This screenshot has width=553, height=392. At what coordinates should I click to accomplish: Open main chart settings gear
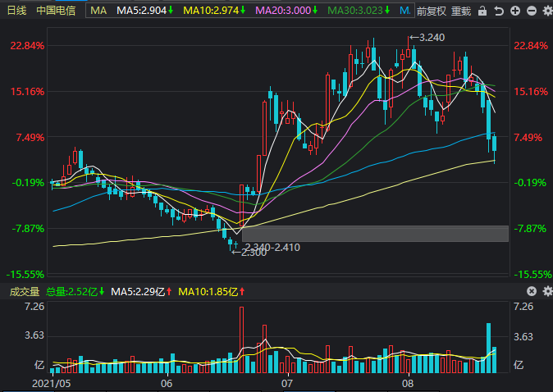[x=548, y=11]
